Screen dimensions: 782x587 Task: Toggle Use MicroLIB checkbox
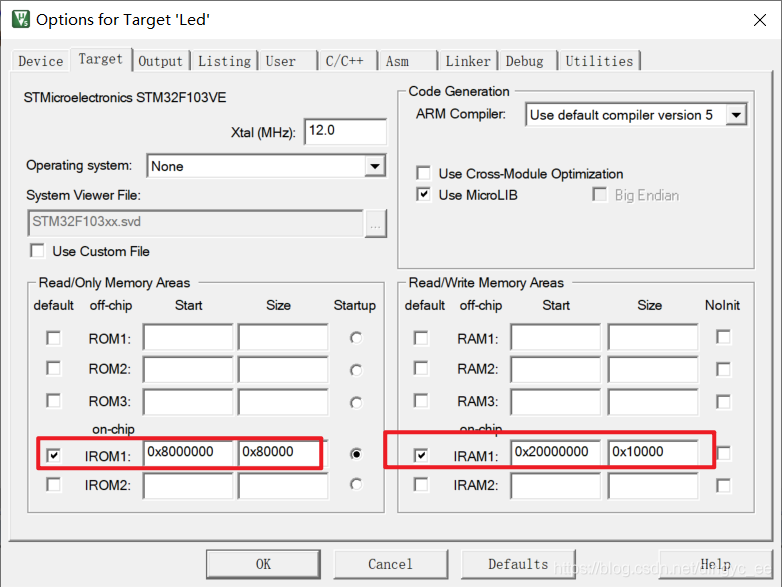point(423,195)
